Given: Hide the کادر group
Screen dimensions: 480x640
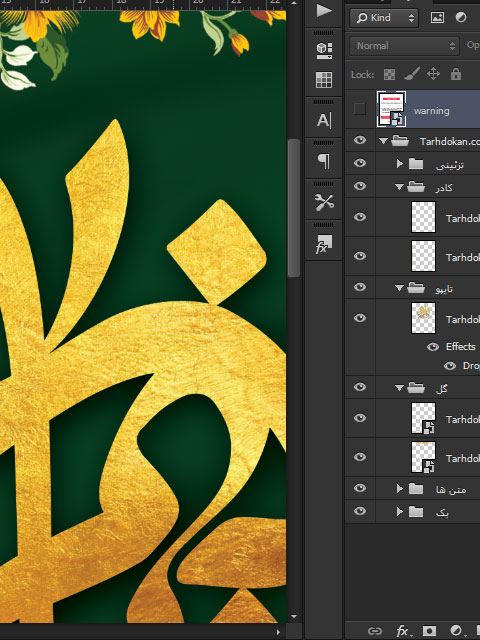Looking at the screenshot, I should 360,186.
